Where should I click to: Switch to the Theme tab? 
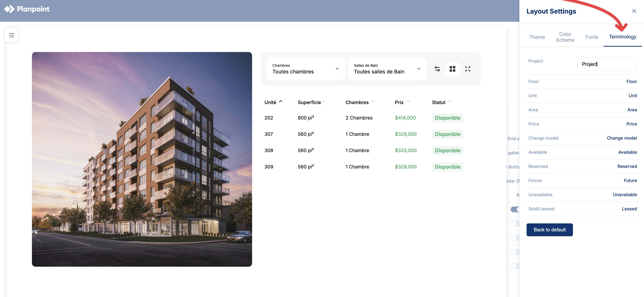click(x=537, y=37)
